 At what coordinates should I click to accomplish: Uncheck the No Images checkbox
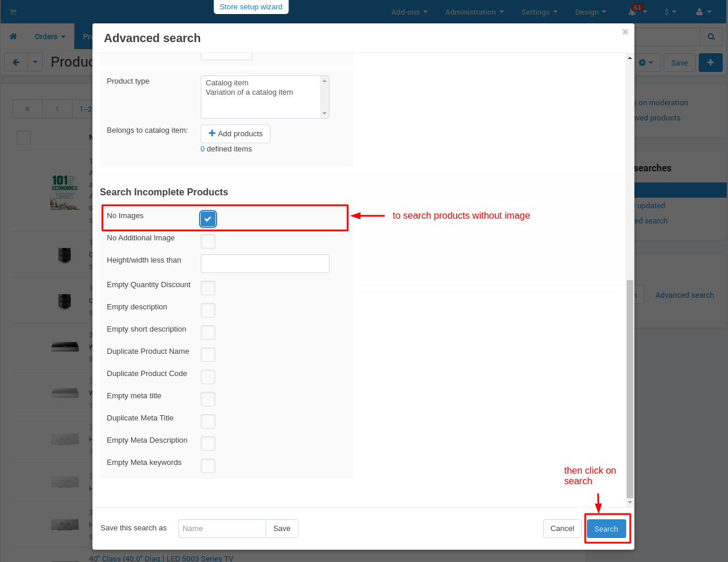coord(208,219)
